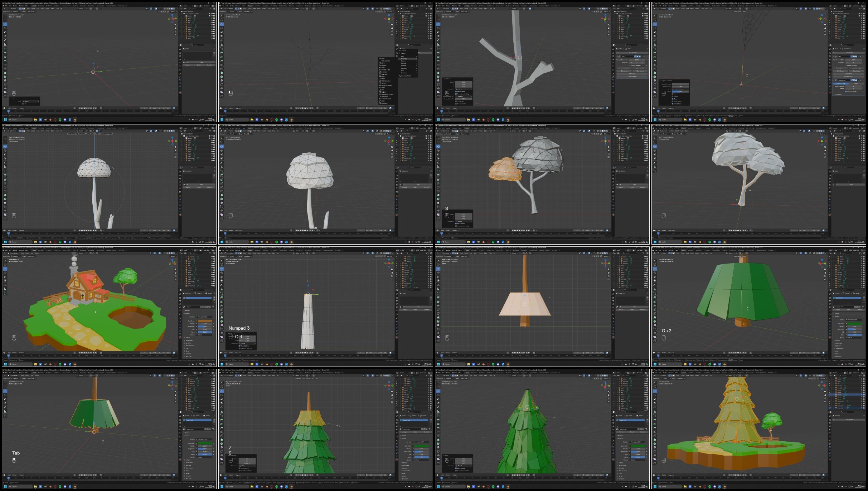Toggle Mirror Editing checkbox in skinned branch frame

pyautogui.click(x=456, y=92)
